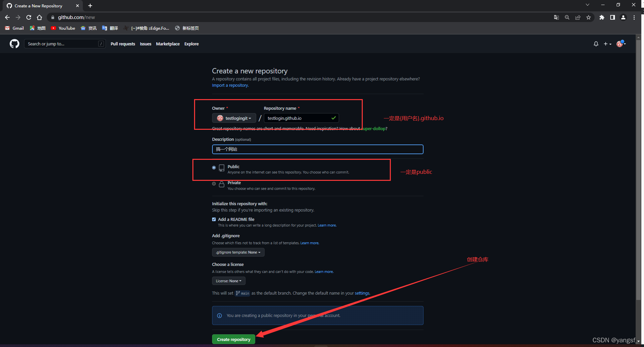Click the Create repository button
644x347 pixels.
234,339
